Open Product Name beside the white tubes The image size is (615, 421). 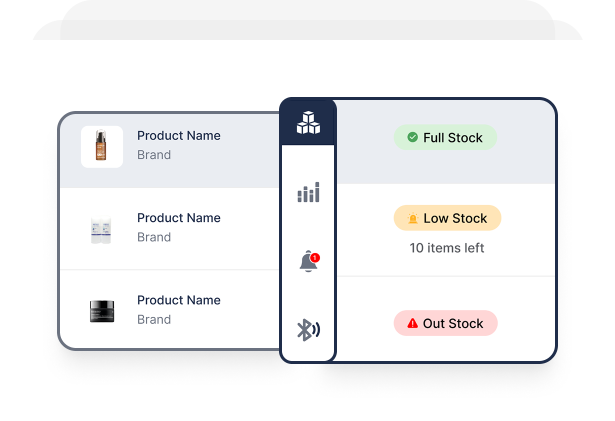pyautogui.click(x=179, y=218)
